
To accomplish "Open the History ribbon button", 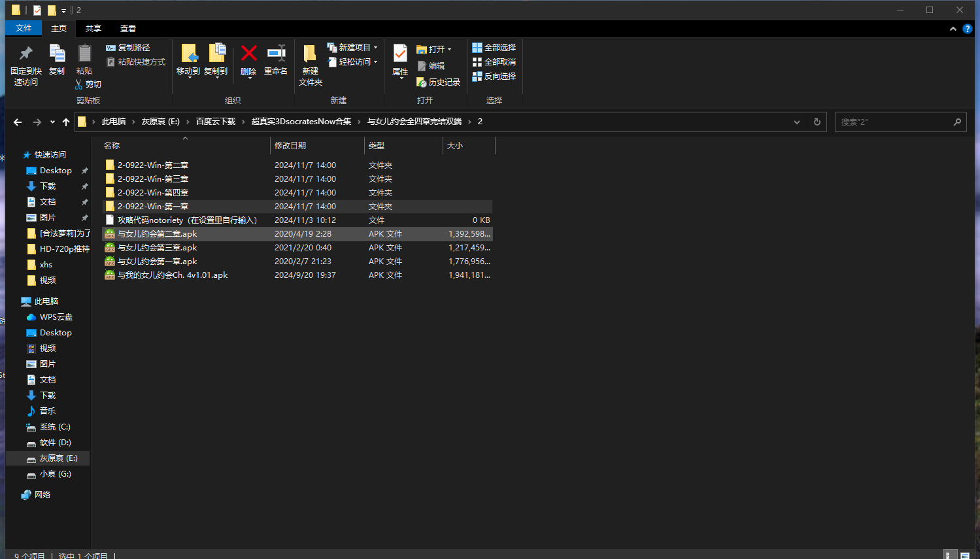I will pos(439,82).
